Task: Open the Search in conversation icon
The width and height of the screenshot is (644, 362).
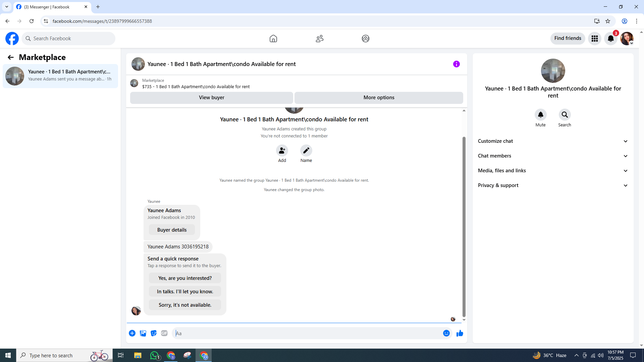Action: point(565,115)
